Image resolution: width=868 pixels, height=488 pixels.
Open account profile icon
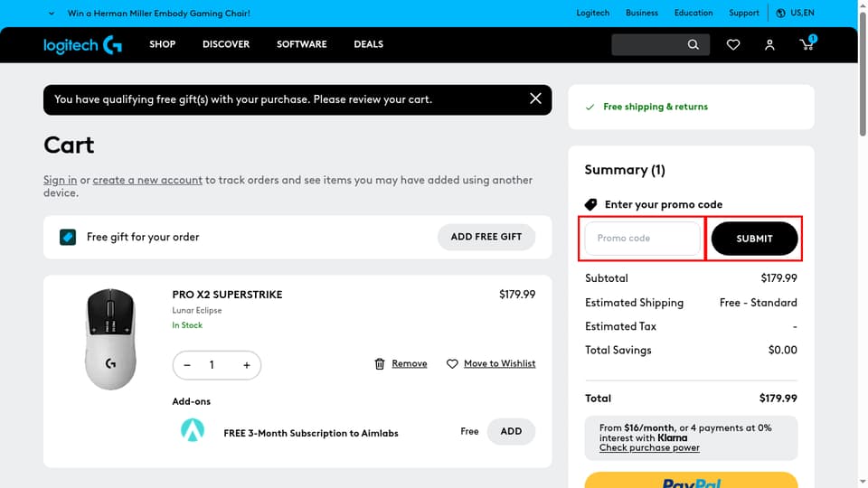click(x=769, y=45)
